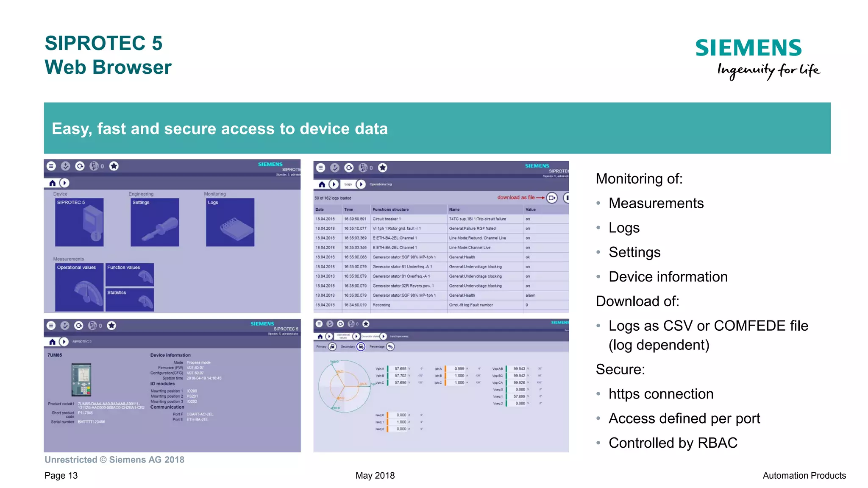Click the Process mode value
This screenshot has height=488, width=868.
point(199,363)
